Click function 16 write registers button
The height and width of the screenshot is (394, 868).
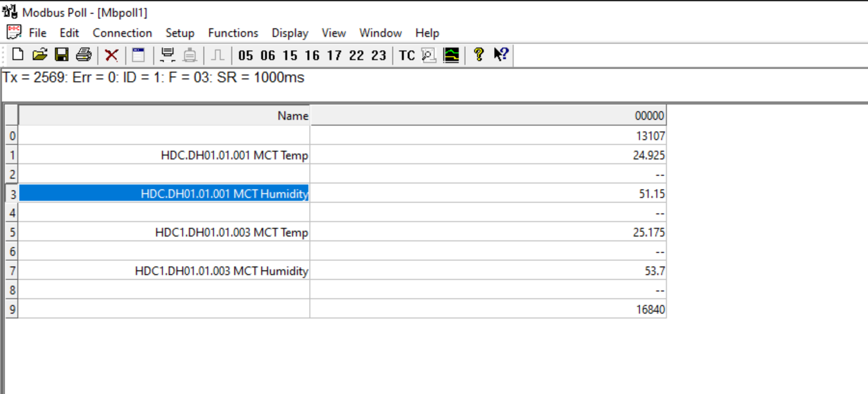coord(312,55)
